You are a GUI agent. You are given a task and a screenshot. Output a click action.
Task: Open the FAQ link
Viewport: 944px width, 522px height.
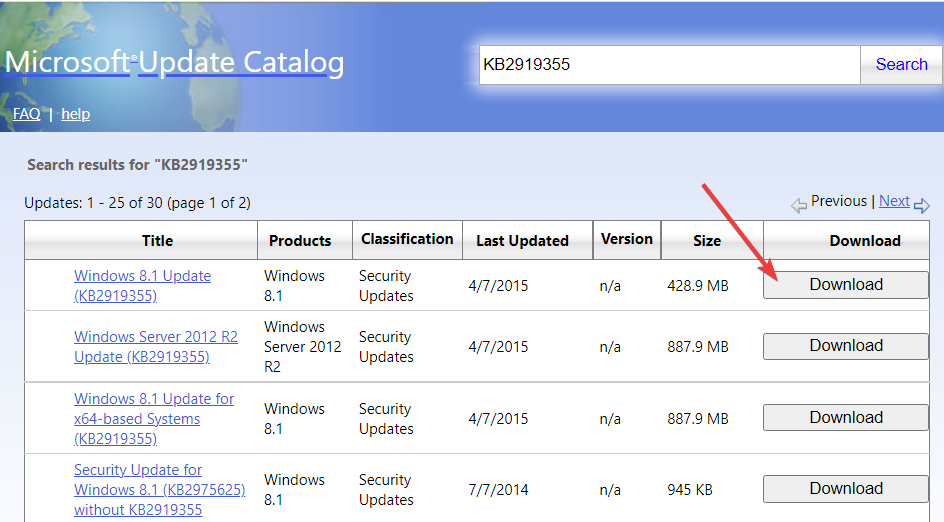coord(27,114)
